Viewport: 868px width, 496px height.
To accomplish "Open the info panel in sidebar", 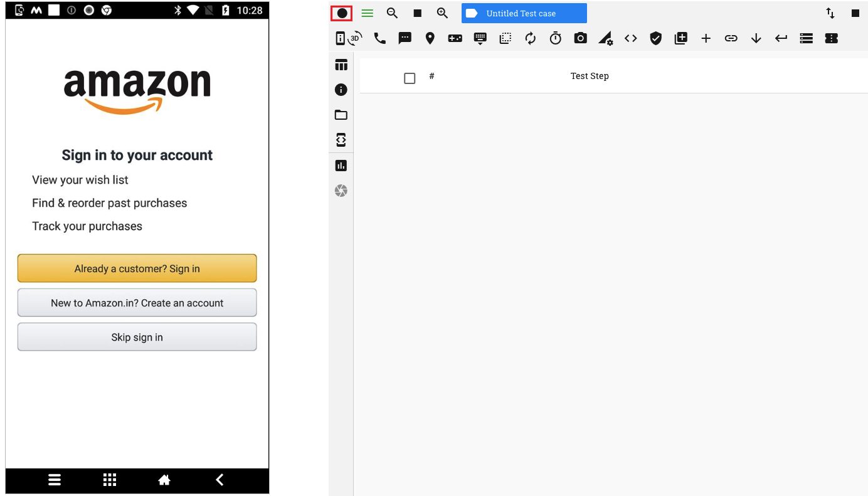I will (x=341, y=90).
